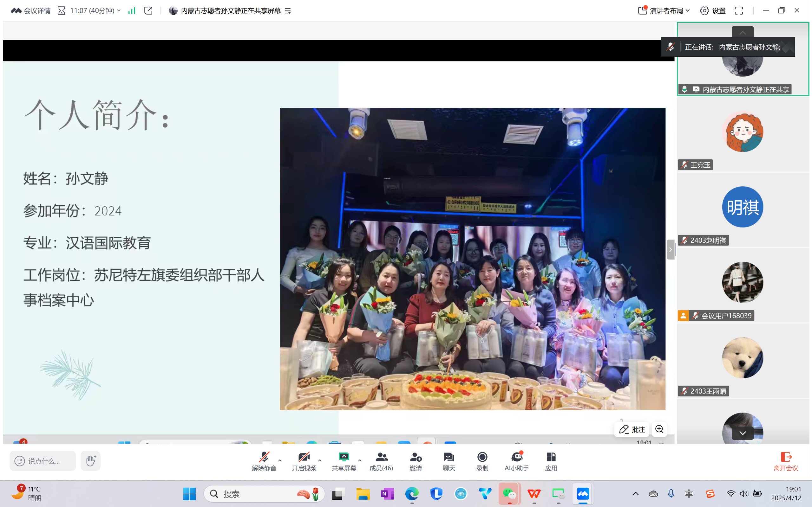The image size is (812, 507).
Task: Expand the meeting timer 11:07 dropdown
Action: 119,11
